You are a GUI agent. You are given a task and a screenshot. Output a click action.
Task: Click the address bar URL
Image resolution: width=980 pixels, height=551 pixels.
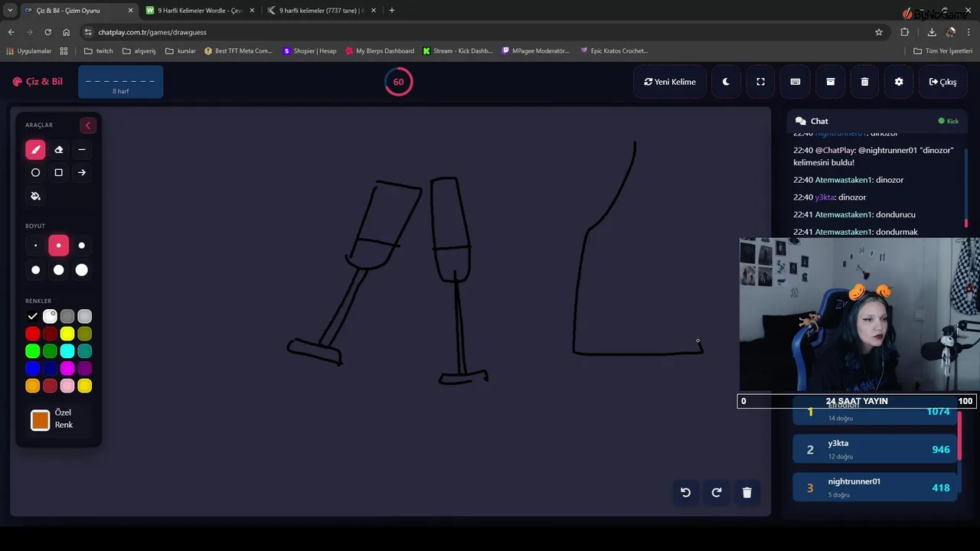click(152, 32)
